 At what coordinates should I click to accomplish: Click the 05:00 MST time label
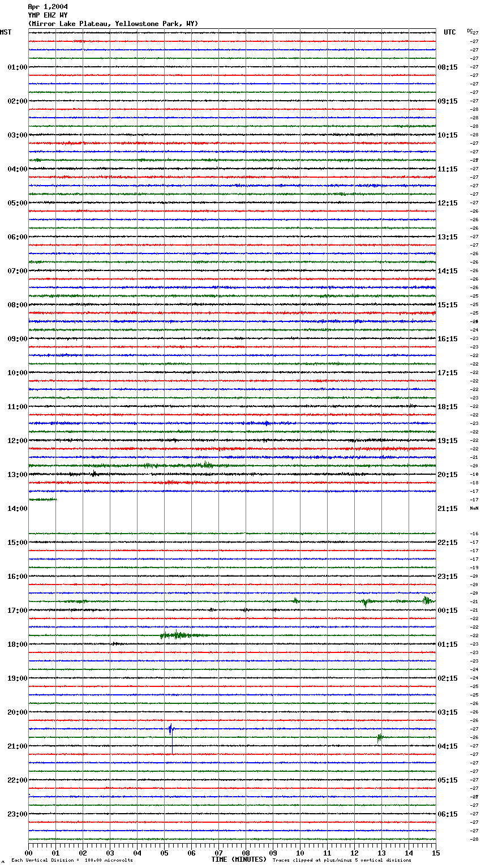click(x=18, y=203)
